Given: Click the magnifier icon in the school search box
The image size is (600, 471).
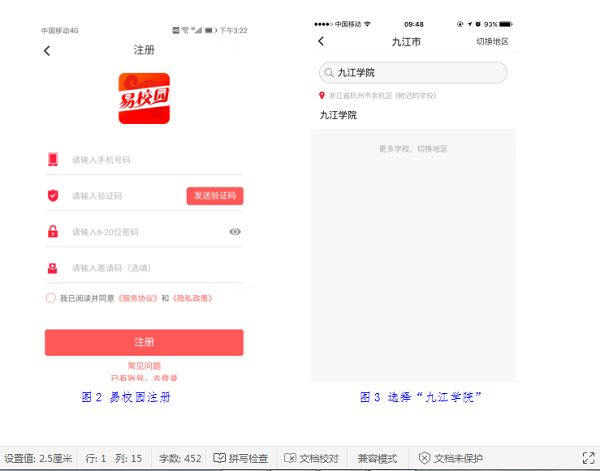Looking at the screenshot, I should (x=328, y=73).
